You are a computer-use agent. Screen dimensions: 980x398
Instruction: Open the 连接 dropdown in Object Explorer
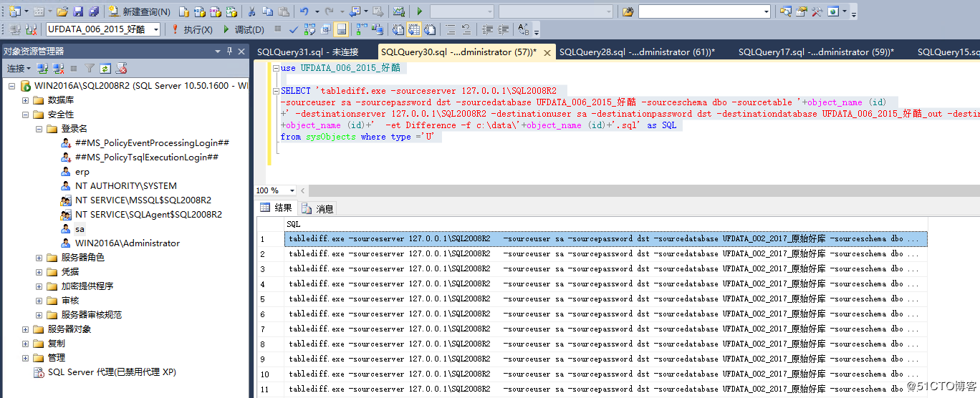click(x=19, y=69)
